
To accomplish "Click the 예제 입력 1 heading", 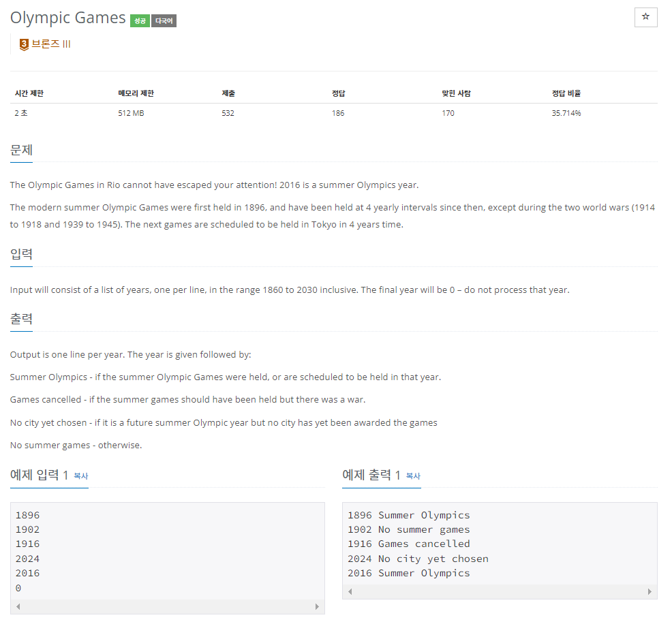I will [x=39, y=475].
